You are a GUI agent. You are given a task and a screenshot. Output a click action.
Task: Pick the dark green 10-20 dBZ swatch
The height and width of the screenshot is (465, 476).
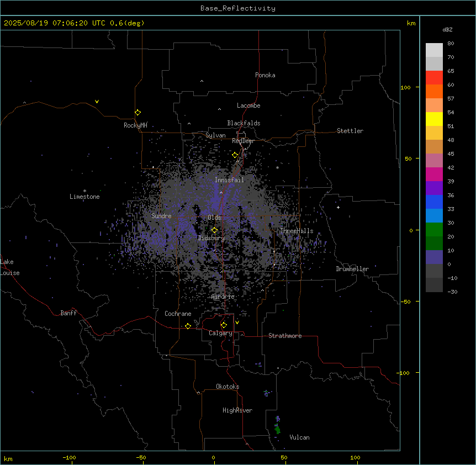[434, 244]
